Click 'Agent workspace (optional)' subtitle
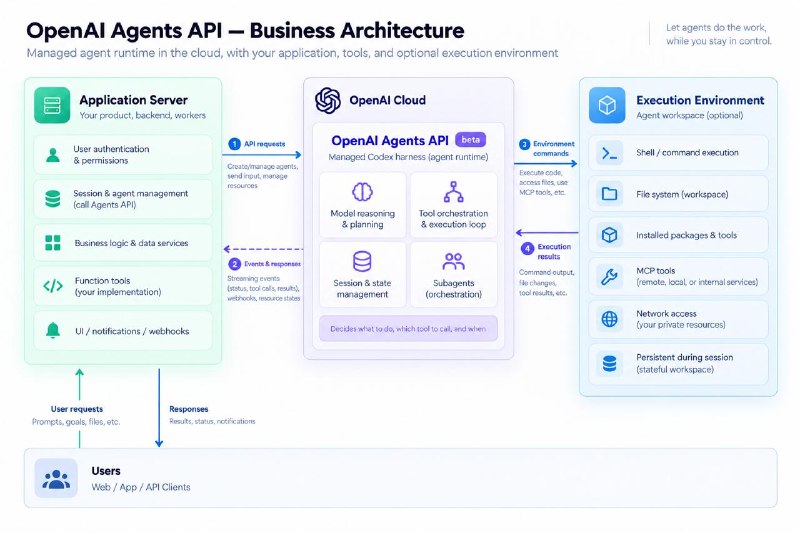 [x=690, y=115]
